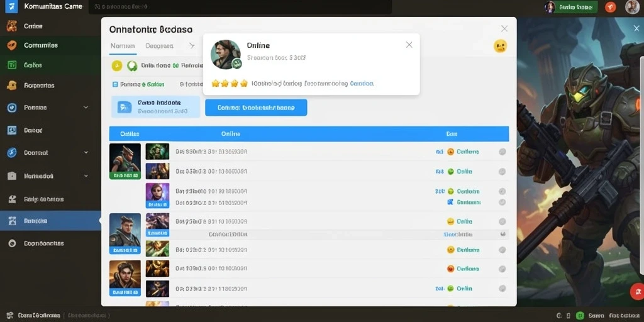Click the green badge on popup avatar
The image size is (644, 322).
tap(236, 64)
